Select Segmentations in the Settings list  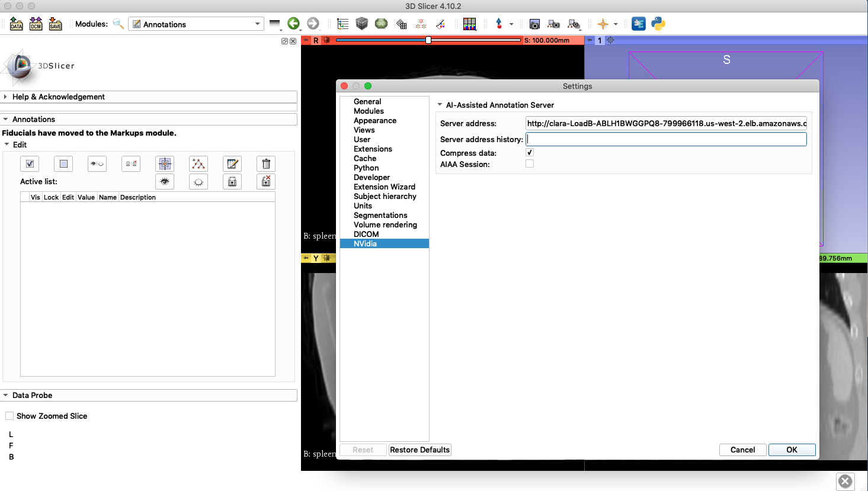[380, 215]
